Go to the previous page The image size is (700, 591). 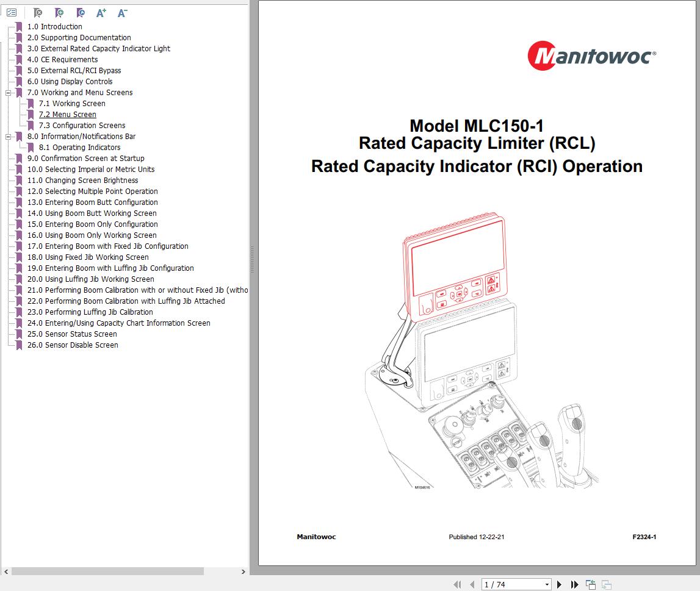[x=473, y=584]
